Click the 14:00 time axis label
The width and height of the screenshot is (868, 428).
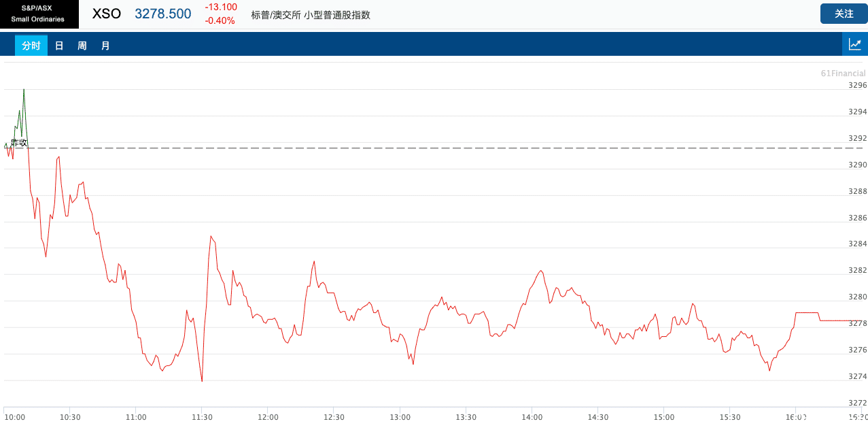[532, 417]
